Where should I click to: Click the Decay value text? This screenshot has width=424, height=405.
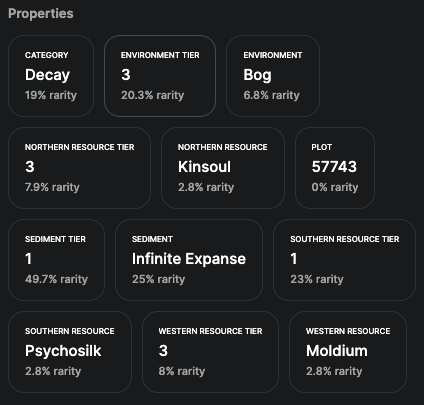point(47,75)
